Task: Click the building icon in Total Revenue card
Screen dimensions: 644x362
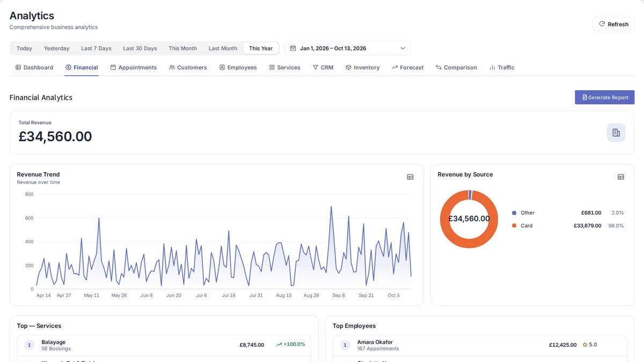Action: pyautogui.click(x=616, y=132)
